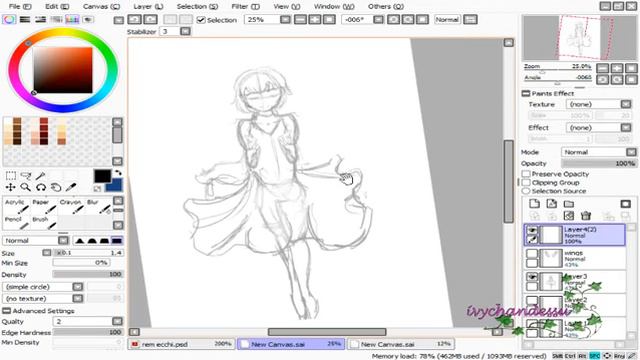Choose the Pencil tool
The height and width of the screenshot is (360, 640).
(16, 222)
